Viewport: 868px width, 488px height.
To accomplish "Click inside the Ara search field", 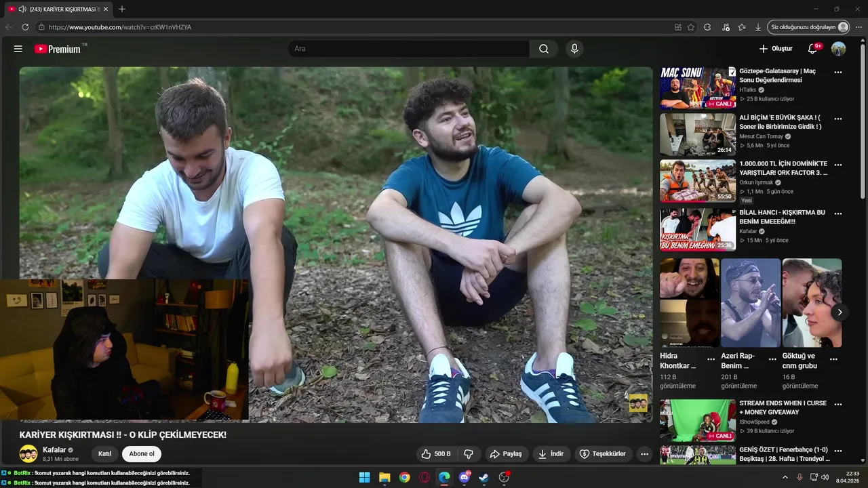I will [x=408, y=49].
